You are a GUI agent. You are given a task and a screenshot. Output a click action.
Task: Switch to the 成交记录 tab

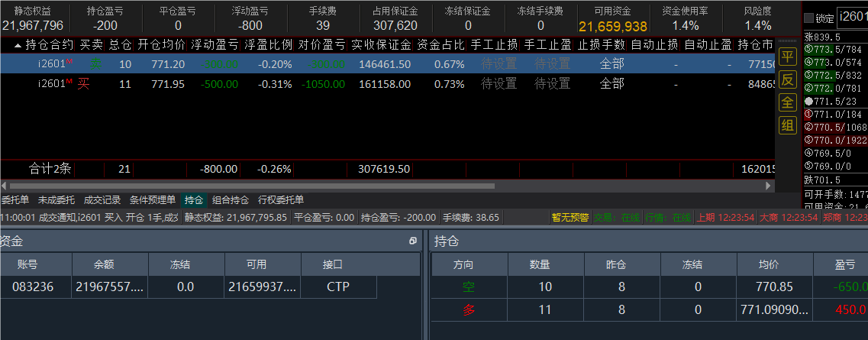(102, 200)
